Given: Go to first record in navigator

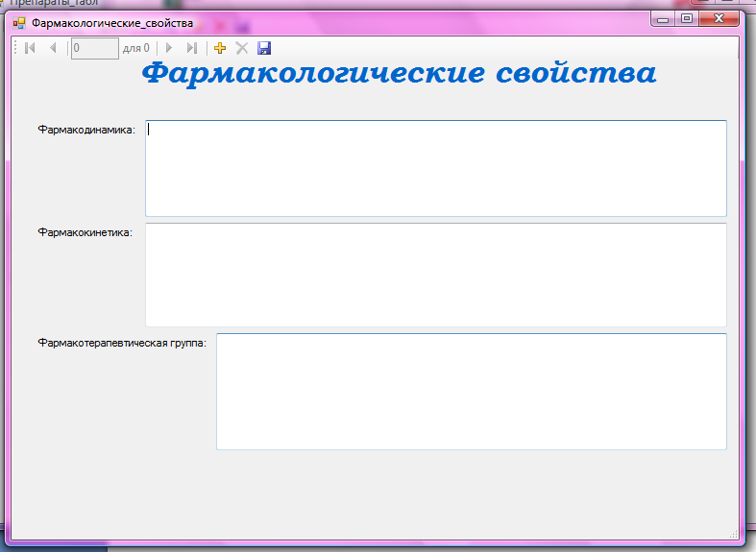Looking at the screenshot, I should click(x=30, y=48).
